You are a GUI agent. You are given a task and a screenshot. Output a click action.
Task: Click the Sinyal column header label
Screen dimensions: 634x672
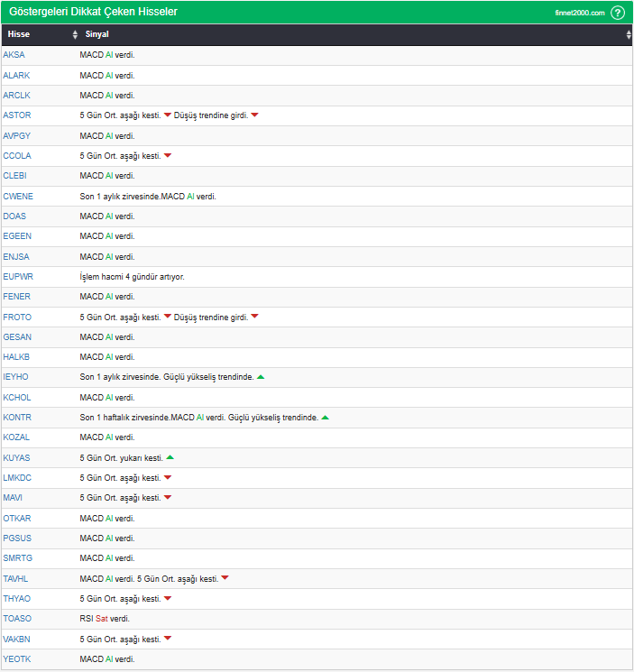pyautogui.click(x=96, y=34)
